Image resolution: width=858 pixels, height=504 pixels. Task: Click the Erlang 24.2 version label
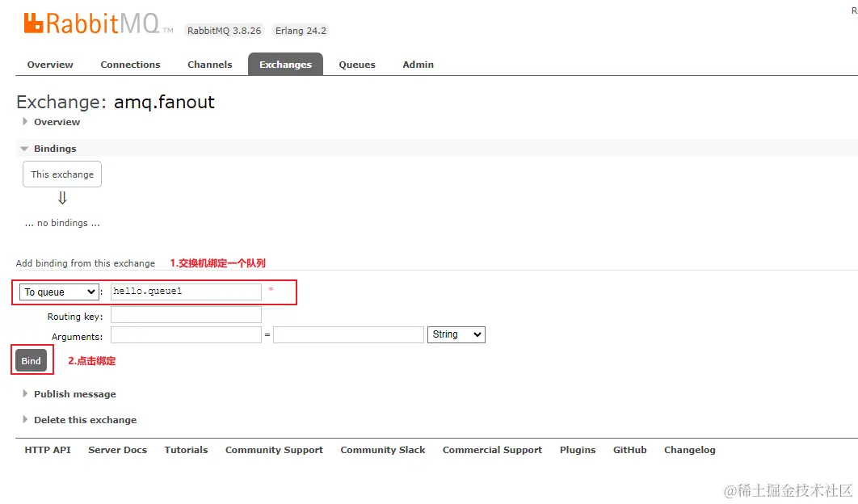(x=301, y=31)
